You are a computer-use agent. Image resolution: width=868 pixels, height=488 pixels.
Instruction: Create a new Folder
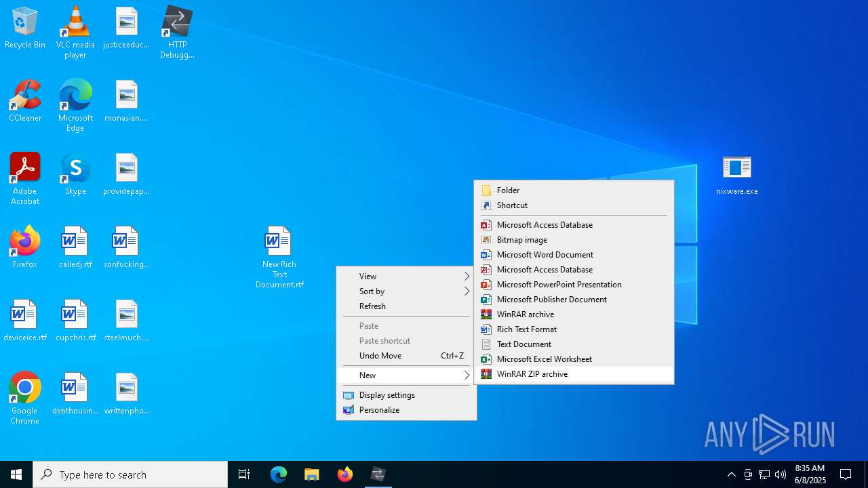point(574,190)
